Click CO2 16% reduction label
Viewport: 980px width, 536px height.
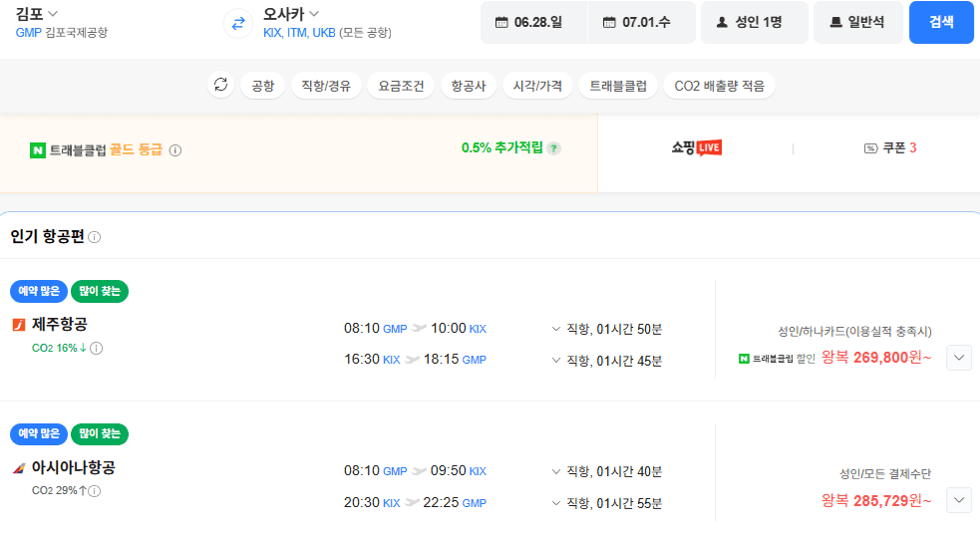(59, 348)
